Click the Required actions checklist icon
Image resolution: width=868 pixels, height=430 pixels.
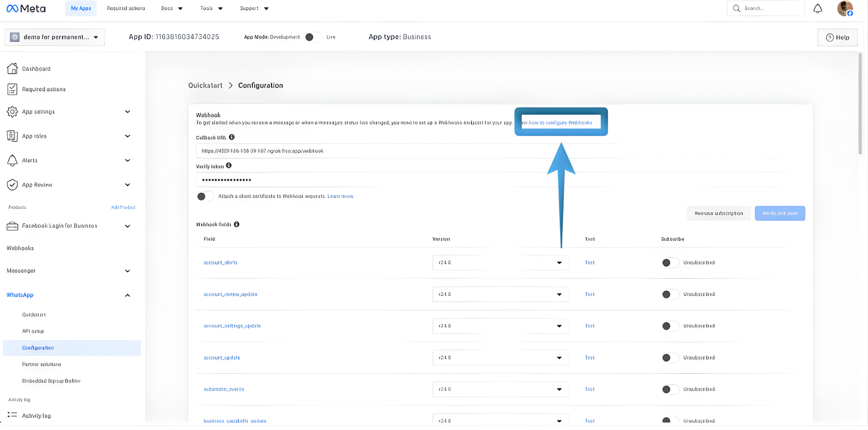pos(12,89)
